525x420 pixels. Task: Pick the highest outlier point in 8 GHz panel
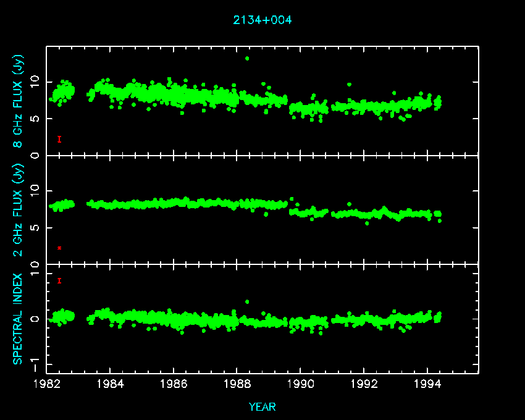point(247,59)
